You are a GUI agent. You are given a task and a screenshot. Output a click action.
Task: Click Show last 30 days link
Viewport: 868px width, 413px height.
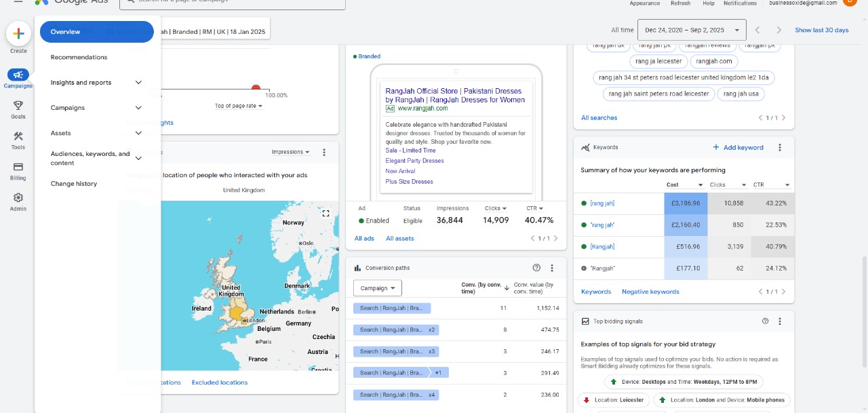[x=821, y=30]
